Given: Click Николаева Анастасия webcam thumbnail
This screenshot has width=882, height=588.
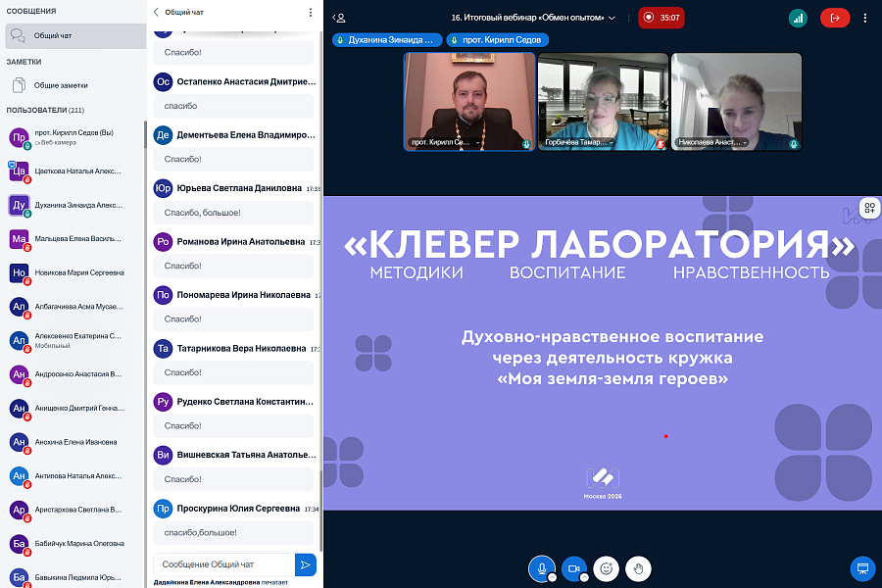Looking at the screenshot, I should [x=736, y=101].
